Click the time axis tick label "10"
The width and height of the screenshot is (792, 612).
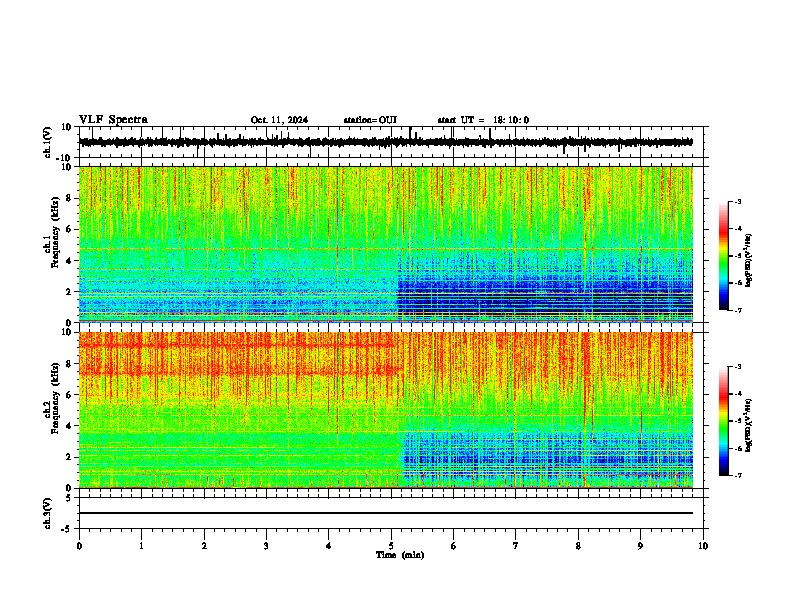coord(703,546)
